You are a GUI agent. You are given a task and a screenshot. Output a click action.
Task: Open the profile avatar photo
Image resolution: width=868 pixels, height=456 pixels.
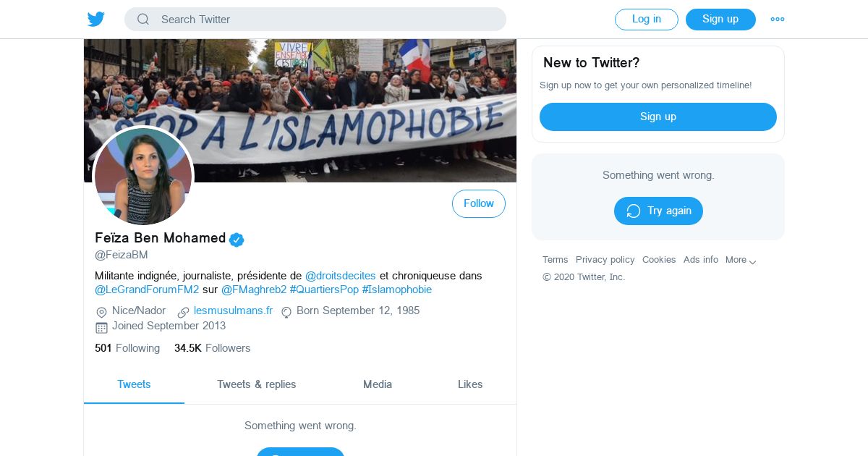point(143,177)
